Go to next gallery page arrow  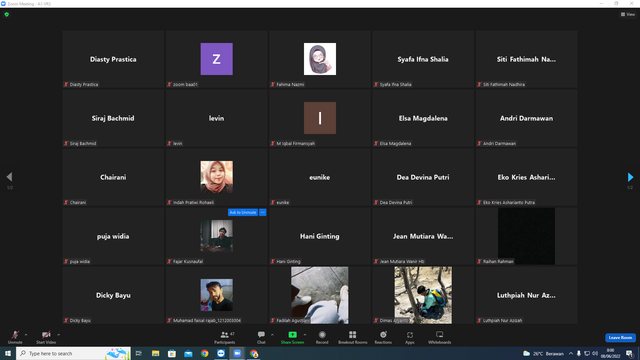[x=630, y=177]
